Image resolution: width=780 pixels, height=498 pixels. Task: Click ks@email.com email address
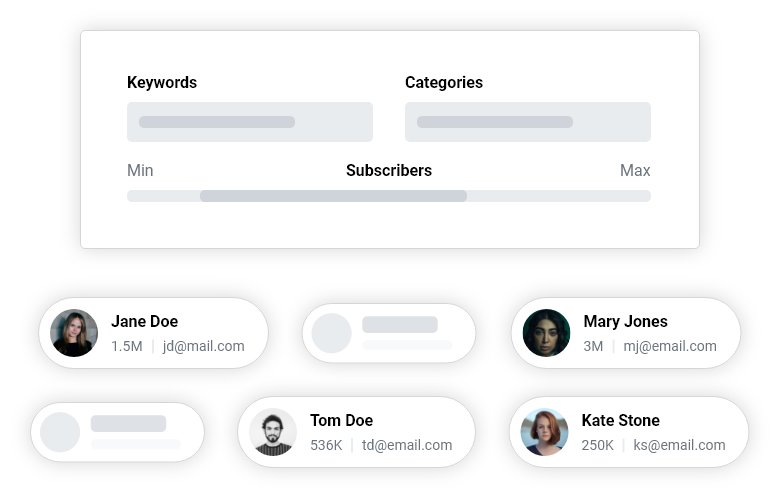(x=679, y=445)
